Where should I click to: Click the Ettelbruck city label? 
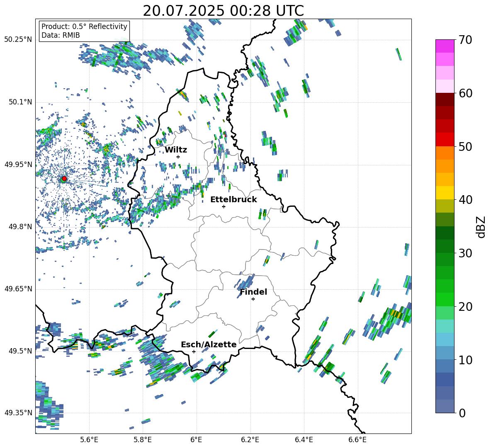233,200
